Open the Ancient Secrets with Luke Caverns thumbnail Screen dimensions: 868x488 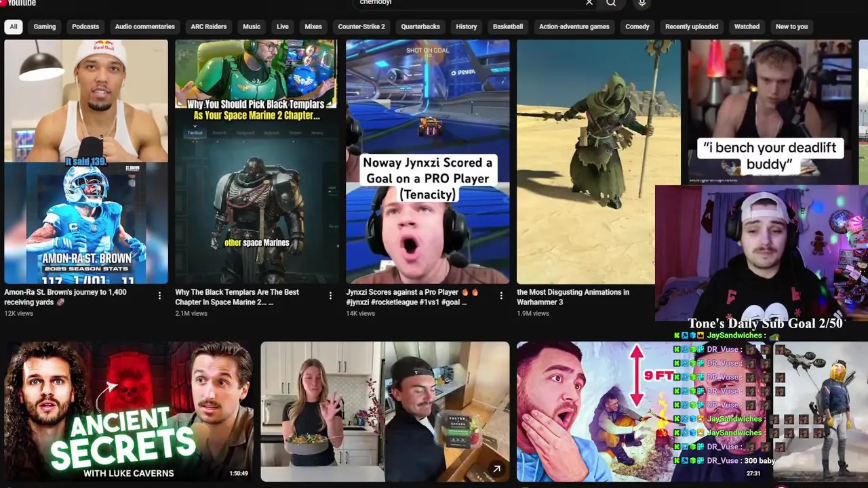point(129,411)
